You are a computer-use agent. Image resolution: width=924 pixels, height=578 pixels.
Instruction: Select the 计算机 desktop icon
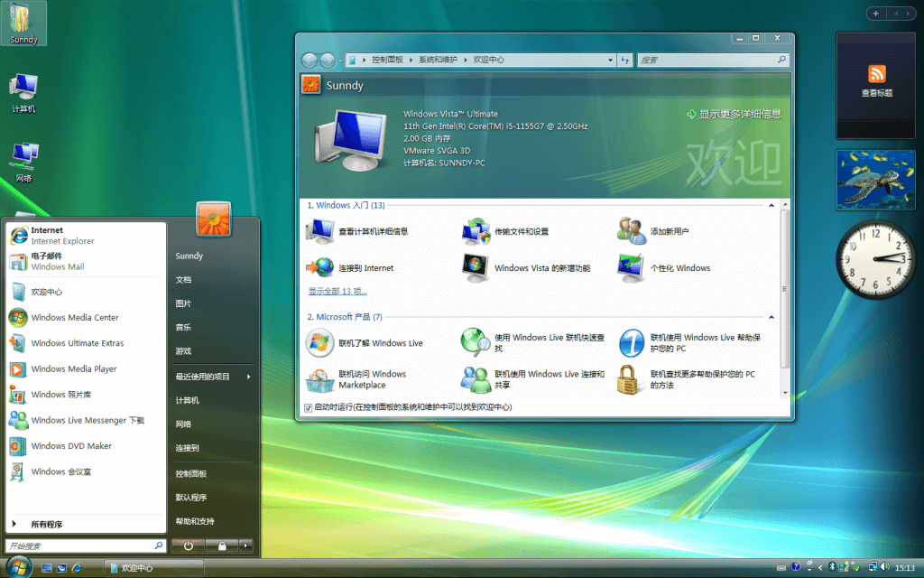(23, 93)
